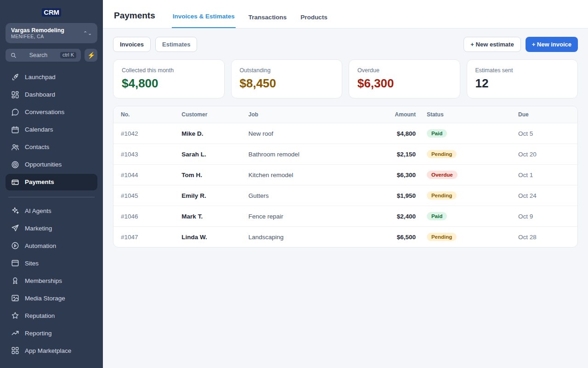Open Sites via its window icon

coord(15,264)
